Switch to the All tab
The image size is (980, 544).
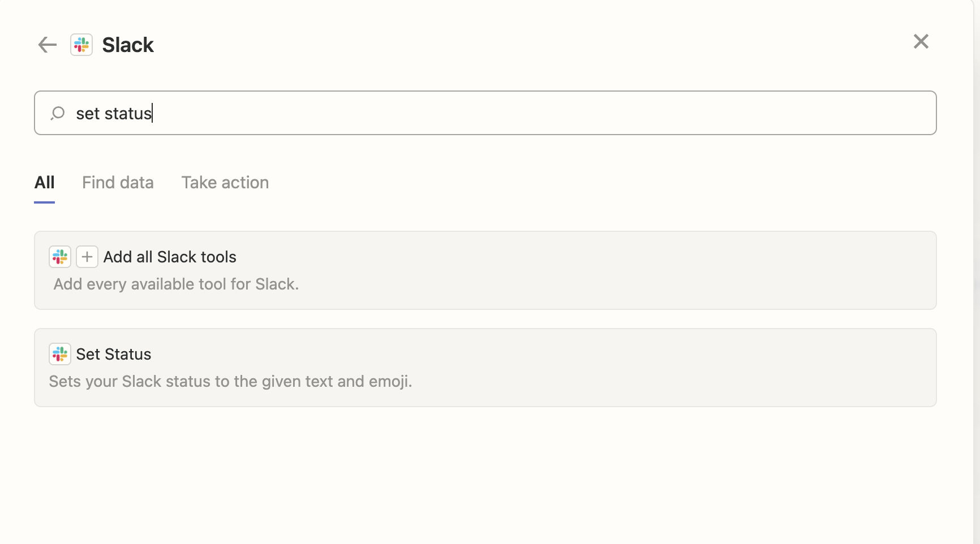[45, 182]
